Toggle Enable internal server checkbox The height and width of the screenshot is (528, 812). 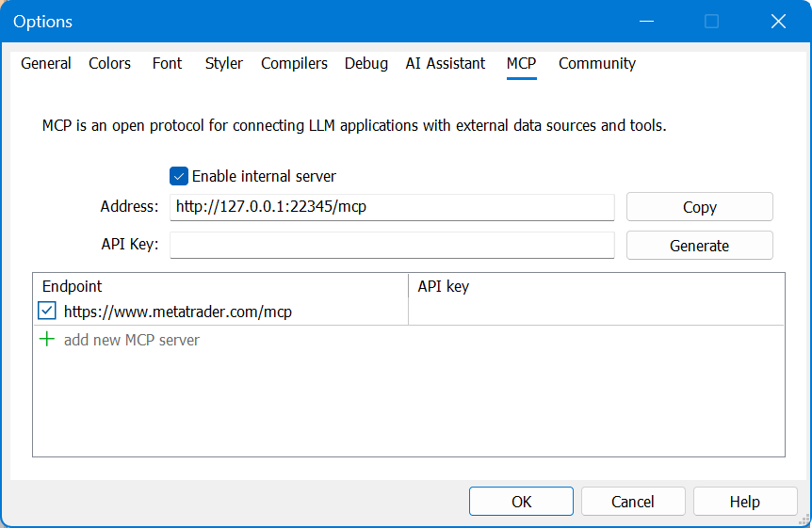click(179, 176)
